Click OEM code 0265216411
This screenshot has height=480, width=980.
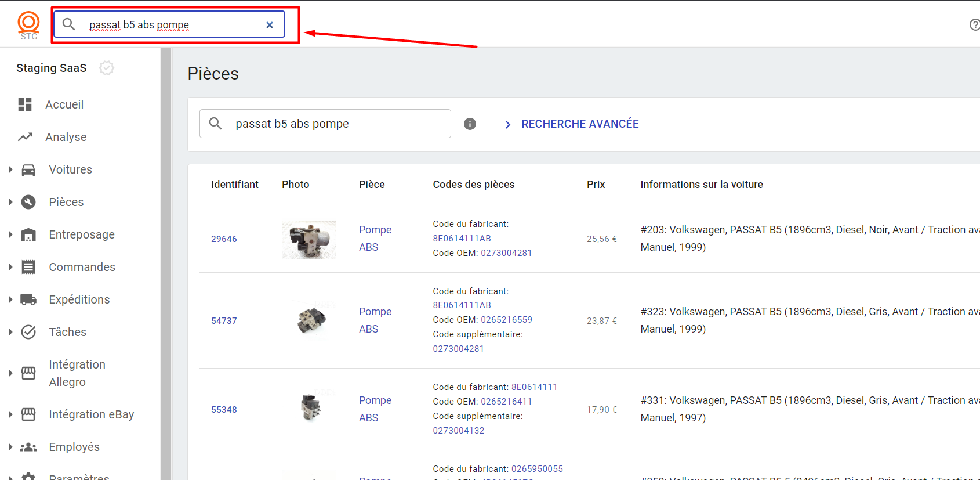point(506,402)
